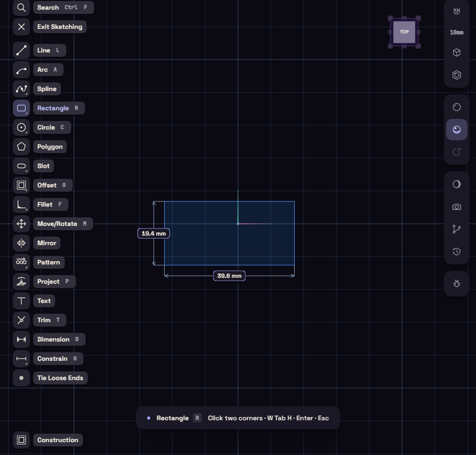This screenshot has height=455, width=476.
Task: Select the Dimension tool icon
Action: coord(21,339)
